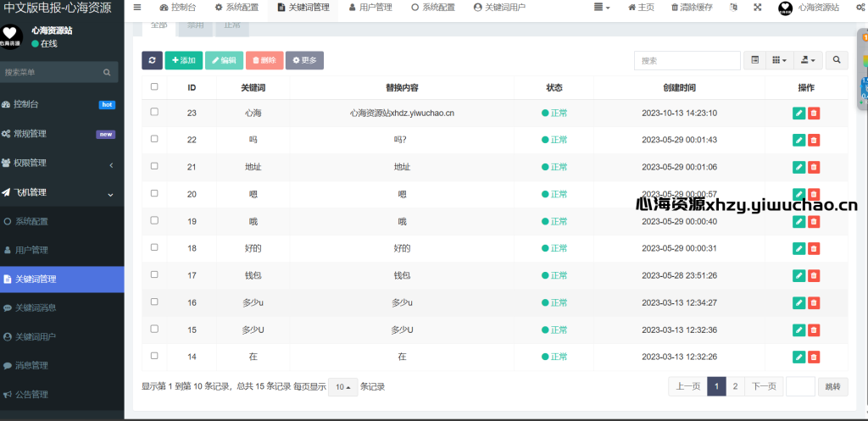Screen dimensions: 868x421
Task: Delete row ID 14 with red trash
Action: [813, 357]
